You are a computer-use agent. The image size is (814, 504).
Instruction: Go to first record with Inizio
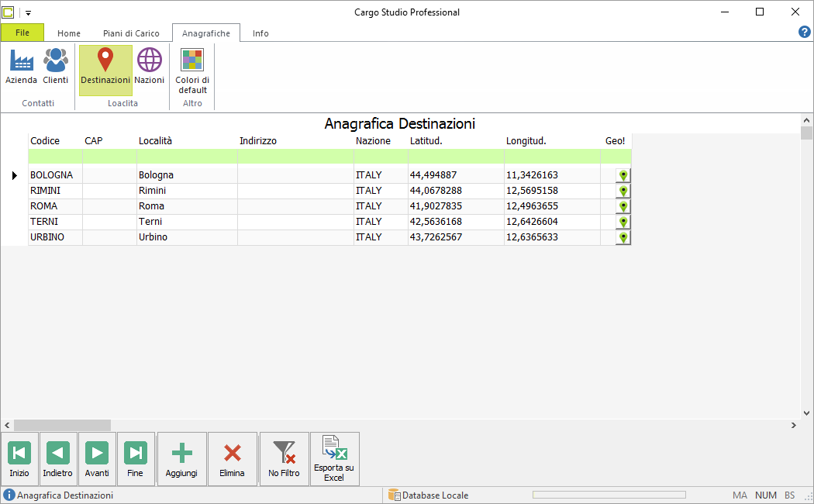pyautogui.click(x=19, y=459)
